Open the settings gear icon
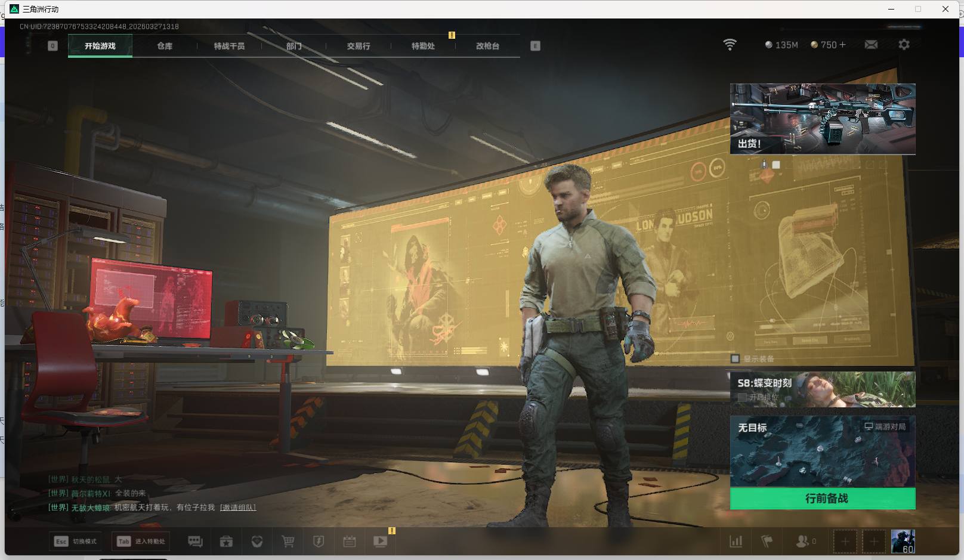 click(x=904, y=45)
